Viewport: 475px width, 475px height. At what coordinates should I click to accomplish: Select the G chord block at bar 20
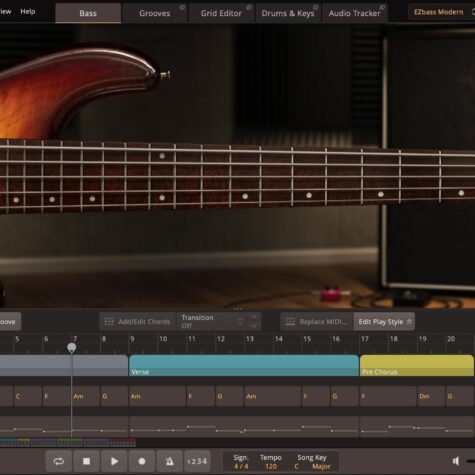click(x=460, y=396)
